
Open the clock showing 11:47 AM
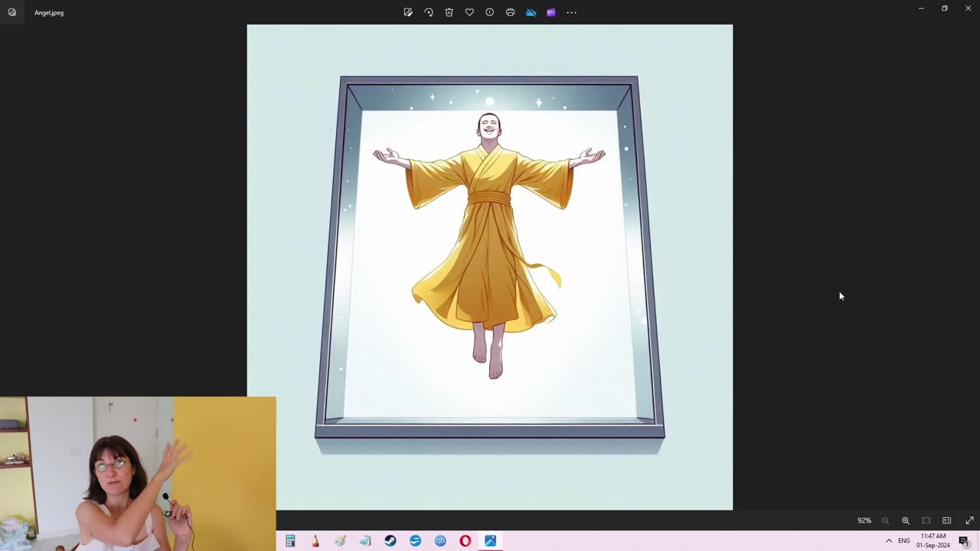(x=933, y=541)
